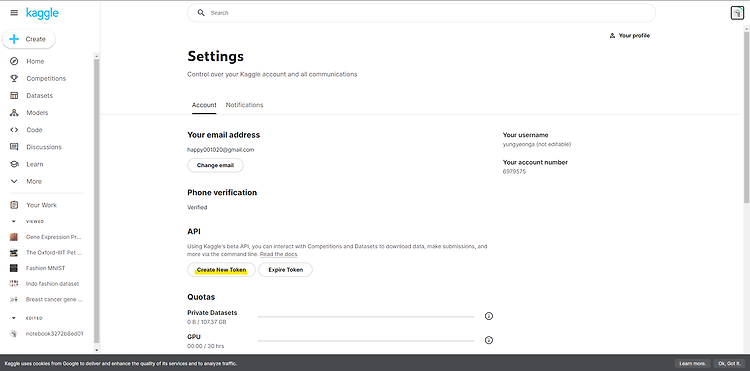The image size is (750, 371).
Task: Click the Learn graduation cap icon
Action: tap(14, 164)
